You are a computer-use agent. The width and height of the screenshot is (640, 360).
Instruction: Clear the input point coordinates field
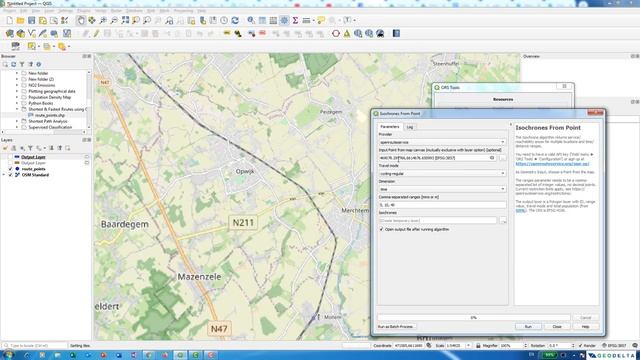coord(492,158)
